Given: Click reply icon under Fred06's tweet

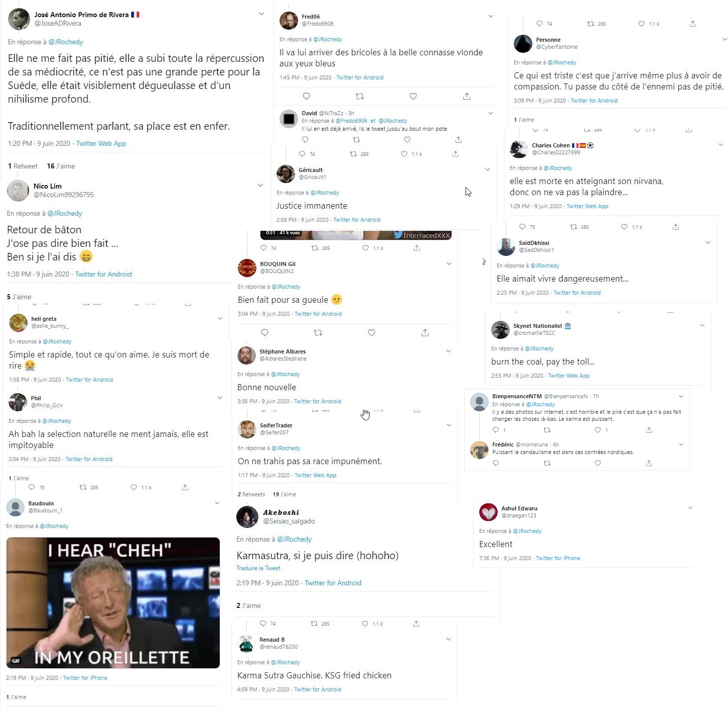Looking at the screenshot, I should (x=306, y=96).
